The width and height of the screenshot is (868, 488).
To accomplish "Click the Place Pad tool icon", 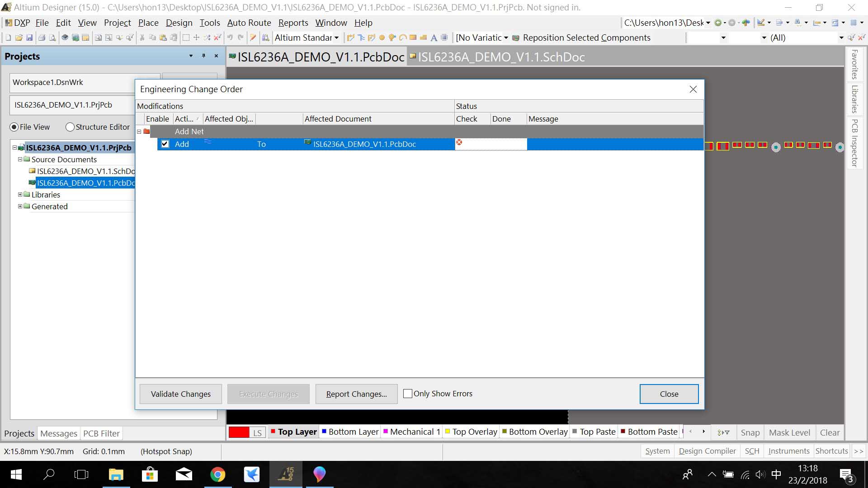I will pos(382,38).
